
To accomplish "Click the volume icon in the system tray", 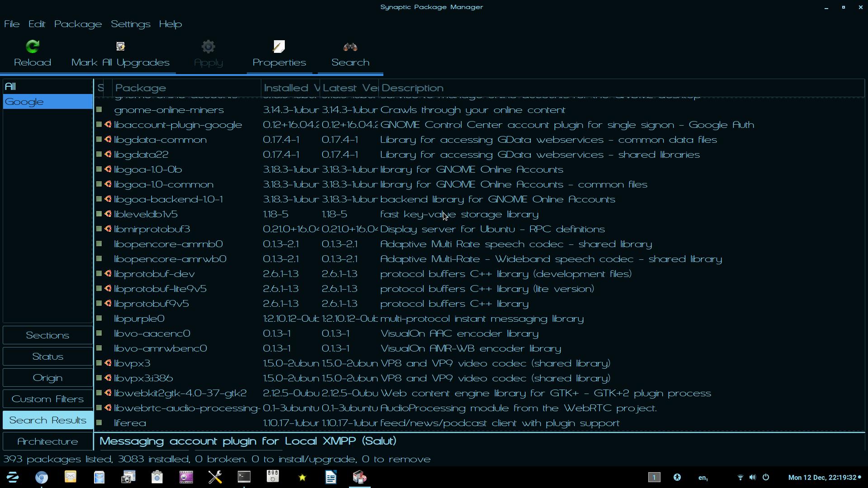I will pos(752,477).
